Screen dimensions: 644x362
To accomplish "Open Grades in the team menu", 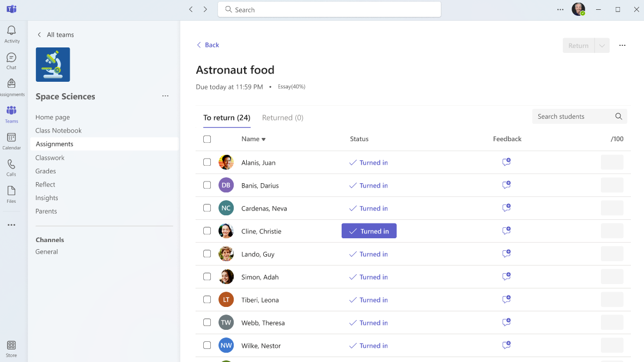I will [x=46, y=171].
